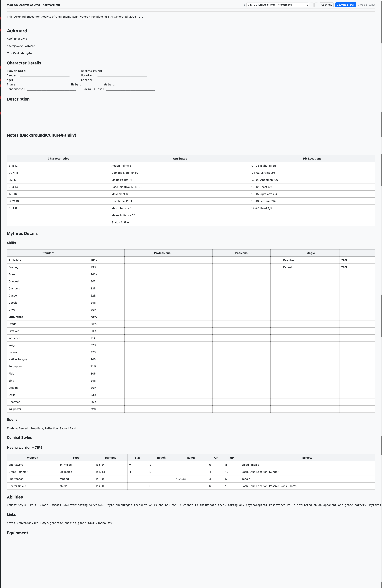The height and width of the screenshot is (588, 382).
Task: Click the Heater Shield weapon entry
Action: coord(17,486)
